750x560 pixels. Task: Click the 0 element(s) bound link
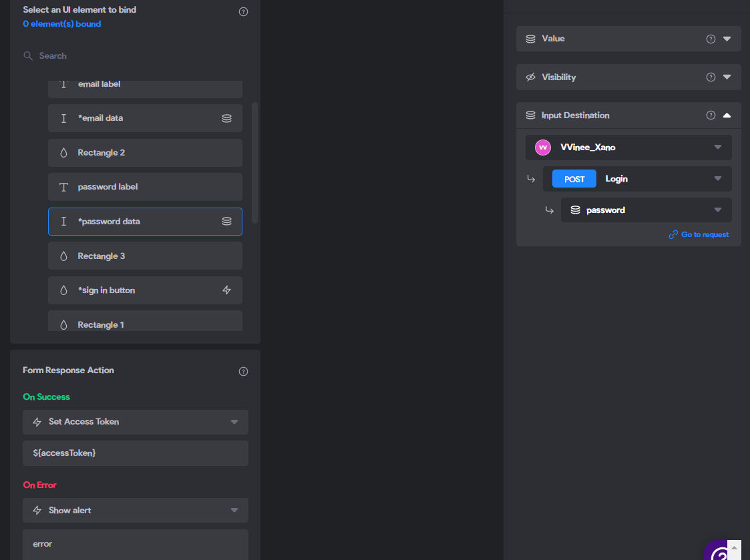61,24
